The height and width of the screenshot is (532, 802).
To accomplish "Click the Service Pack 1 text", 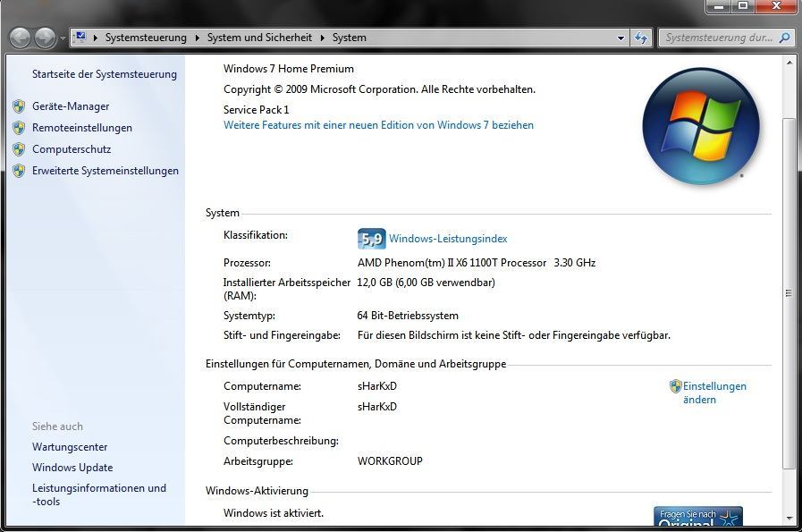I will click(256, 109).
